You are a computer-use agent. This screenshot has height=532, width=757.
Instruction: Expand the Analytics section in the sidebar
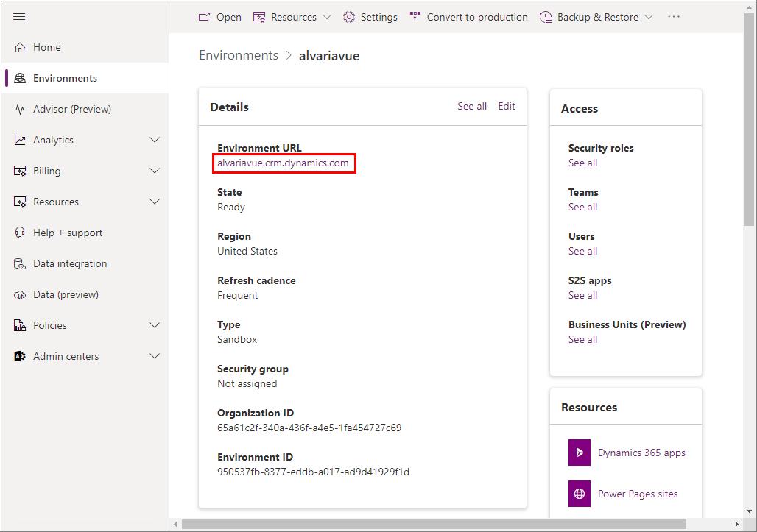tap(155, 140)
